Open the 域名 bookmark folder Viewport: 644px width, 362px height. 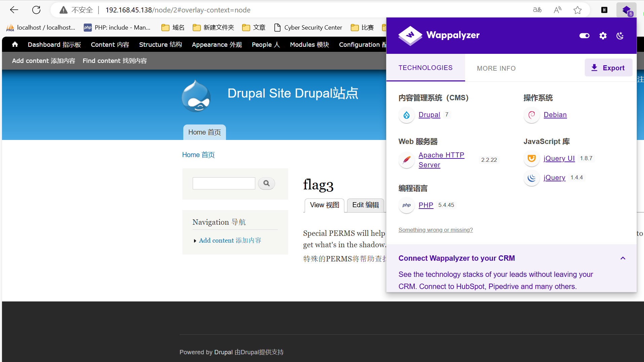173,28
